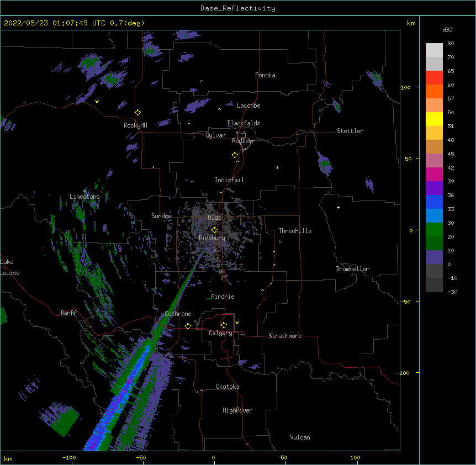Click the Vulcan label

[300, 437]
